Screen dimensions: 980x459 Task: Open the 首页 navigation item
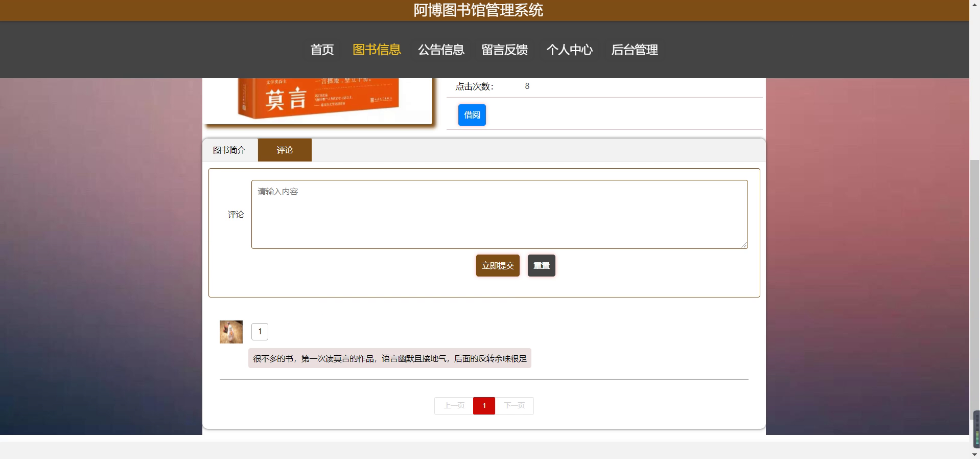coord(322,50)
